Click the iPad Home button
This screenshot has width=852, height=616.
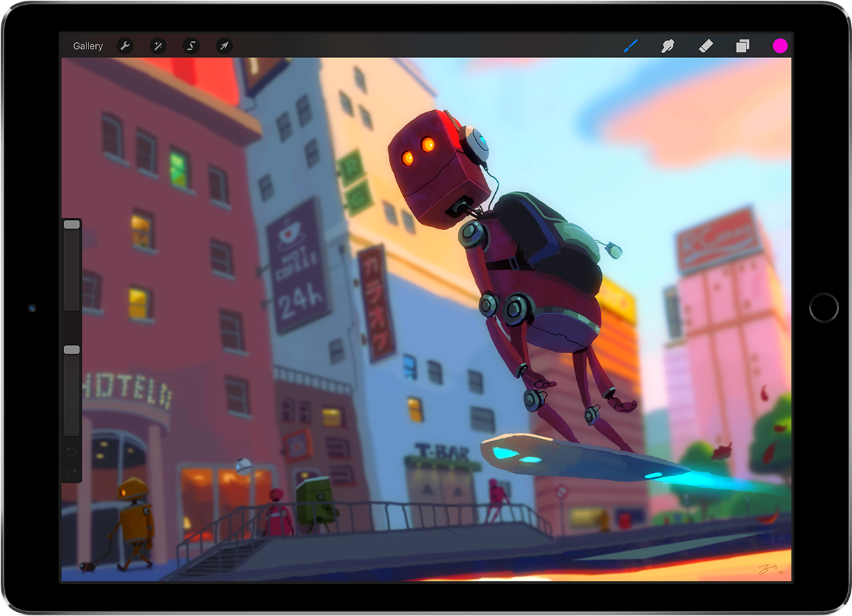point(823,308)
